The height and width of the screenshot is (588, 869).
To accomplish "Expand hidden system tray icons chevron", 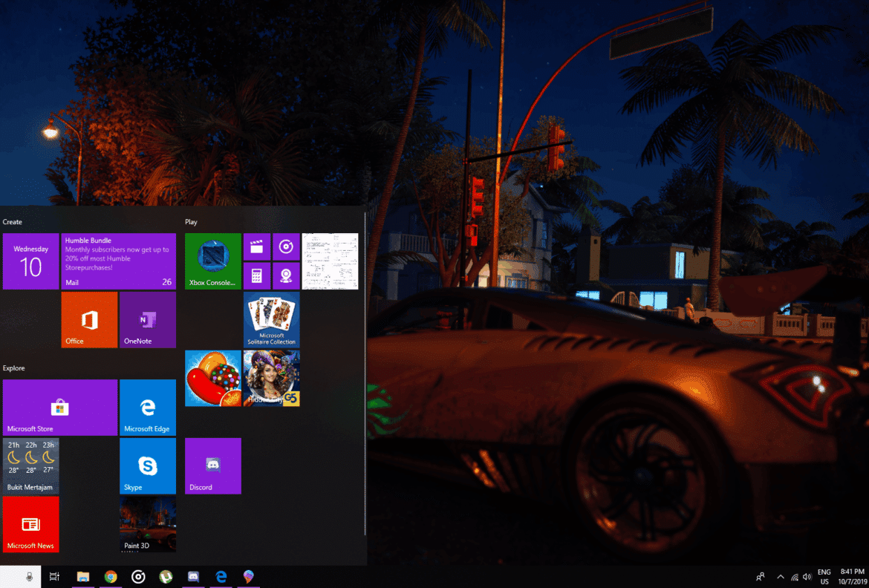I will [780, 577].
